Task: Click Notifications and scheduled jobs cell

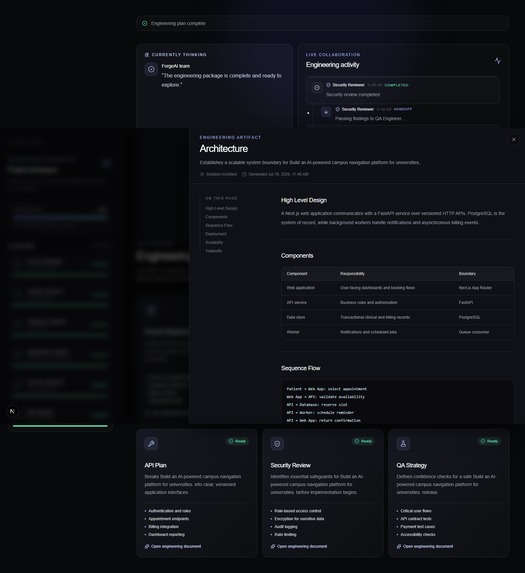Action: [368, 332]
